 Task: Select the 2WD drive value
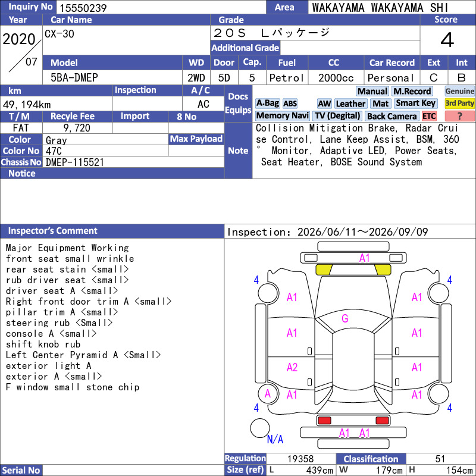(196, 78)
